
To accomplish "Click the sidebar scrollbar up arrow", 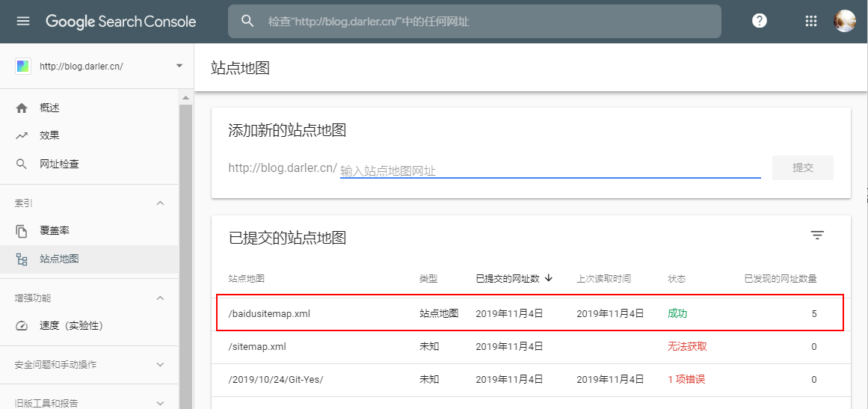I will (185, 98).
